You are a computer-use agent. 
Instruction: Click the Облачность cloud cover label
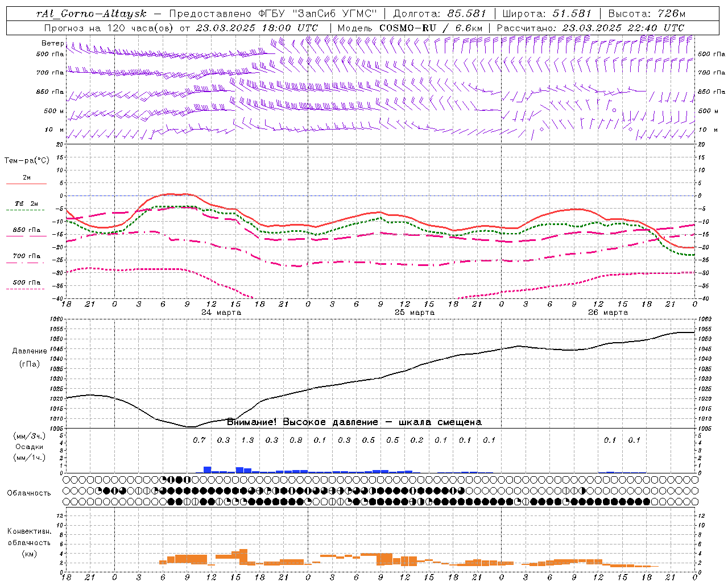coord(29,493)
